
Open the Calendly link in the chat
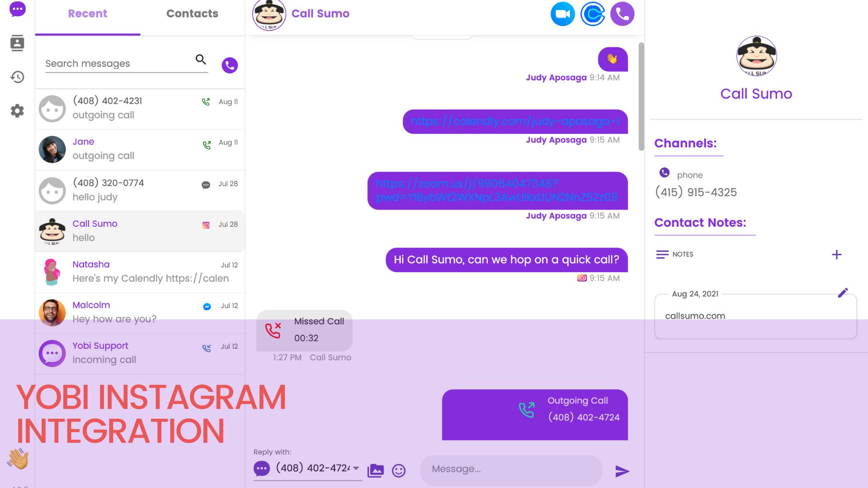[x=515, y=122]
